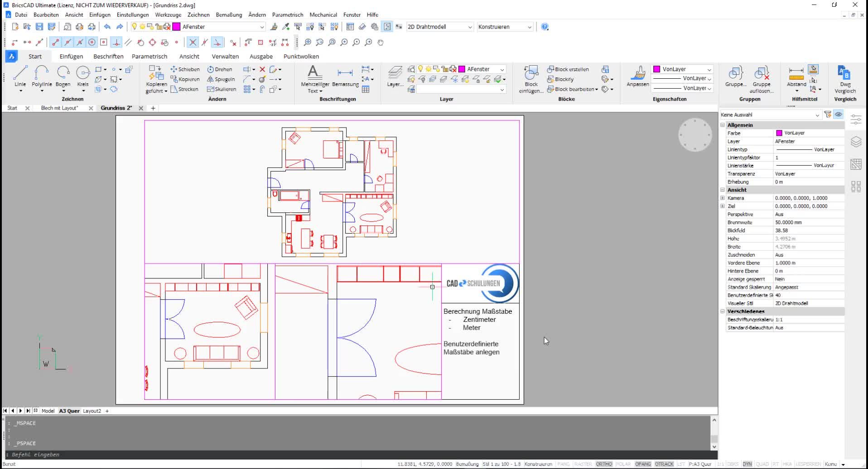Select the Polylinie tool
The height and width of the screenshot is (469, 868).
click(x=42, y=76)
